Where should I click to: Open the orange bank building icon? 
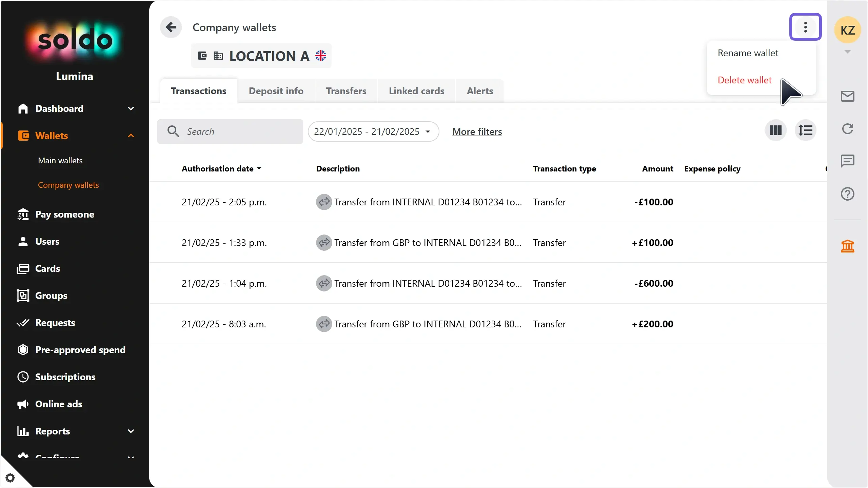pos(847,246)
